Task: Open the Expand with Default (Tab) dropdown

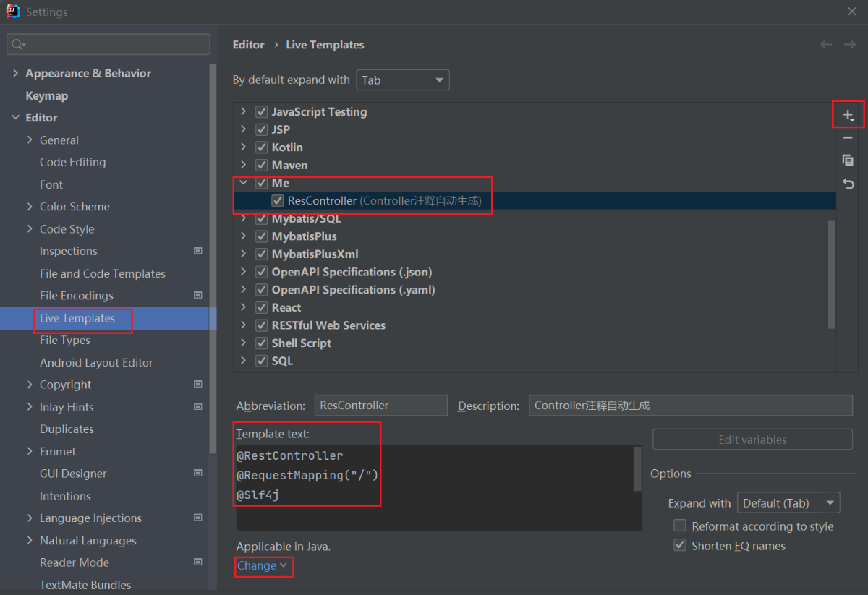Action: coord(788,503)
